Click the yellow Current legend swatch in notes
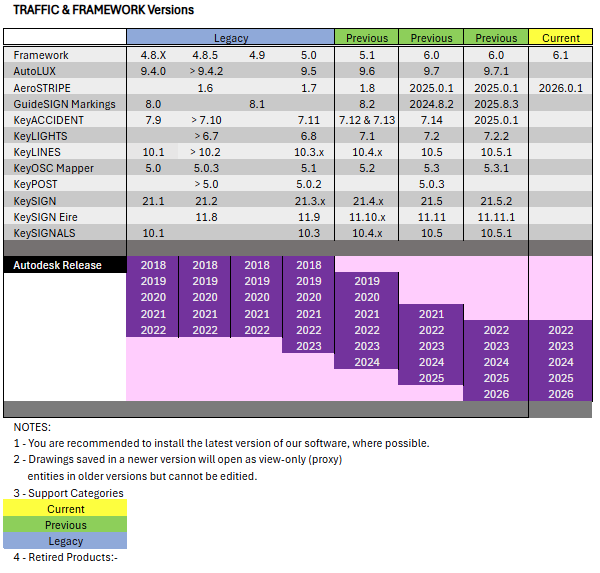This screenshot has height=573, width=600. coord(66,509)
